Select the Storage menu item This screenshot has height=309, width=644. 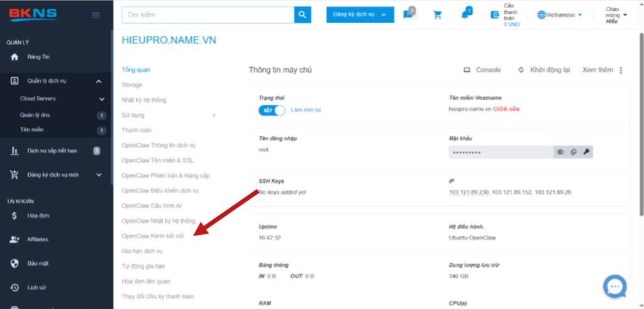coord(132,85)
